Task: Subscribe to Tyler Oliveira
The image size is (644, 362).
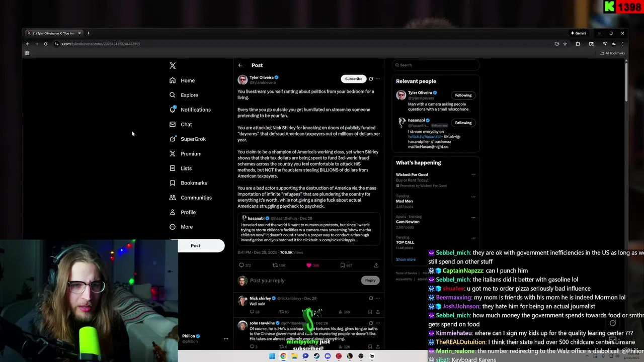Action: (x=353, y=79)
